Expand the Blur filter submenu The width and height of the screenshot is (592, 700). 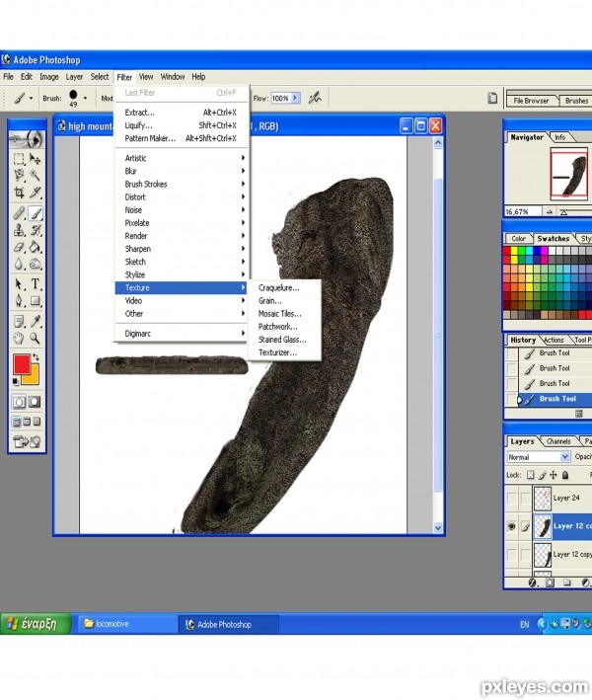click(x=181, y=171)
